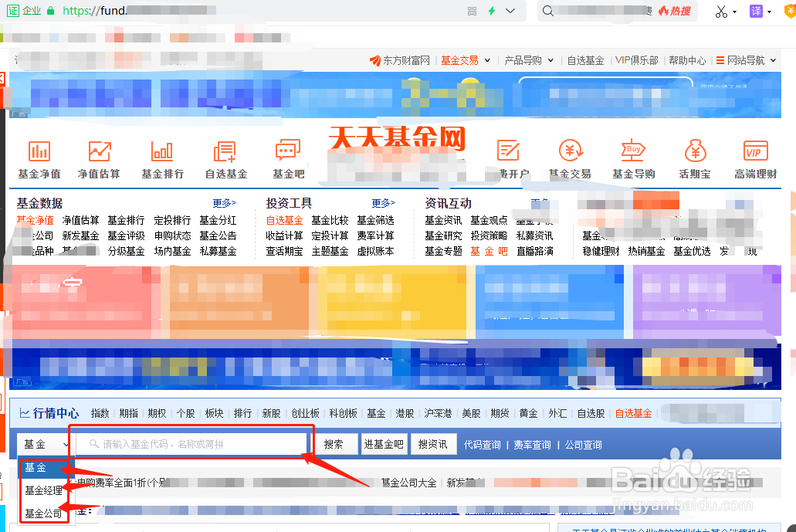Open the 自选基金 icon in top row
The image size is (796, 532).
[225, 151]
